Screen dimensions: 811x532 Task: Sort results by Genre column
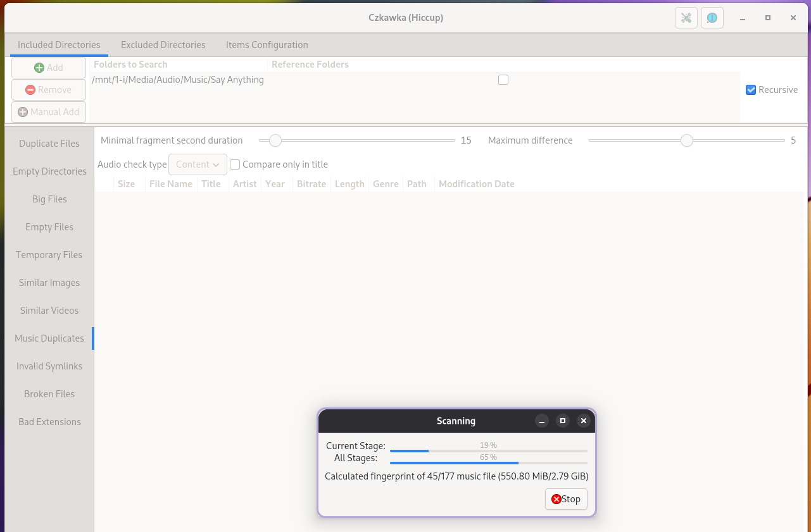point(386,184)
